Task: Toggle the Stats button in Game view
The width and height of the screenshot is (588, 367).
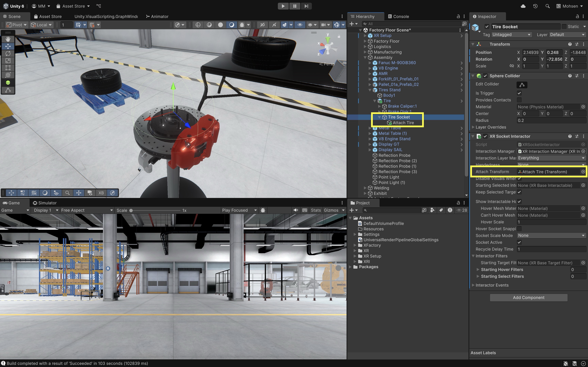Action: 316,210
